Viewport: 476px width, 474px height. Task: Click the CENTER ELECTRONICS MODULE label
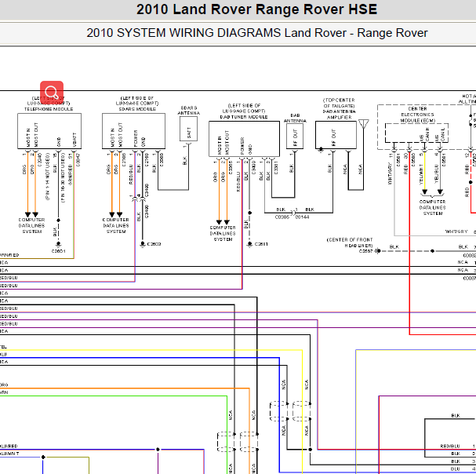click(x=417, y=115)
